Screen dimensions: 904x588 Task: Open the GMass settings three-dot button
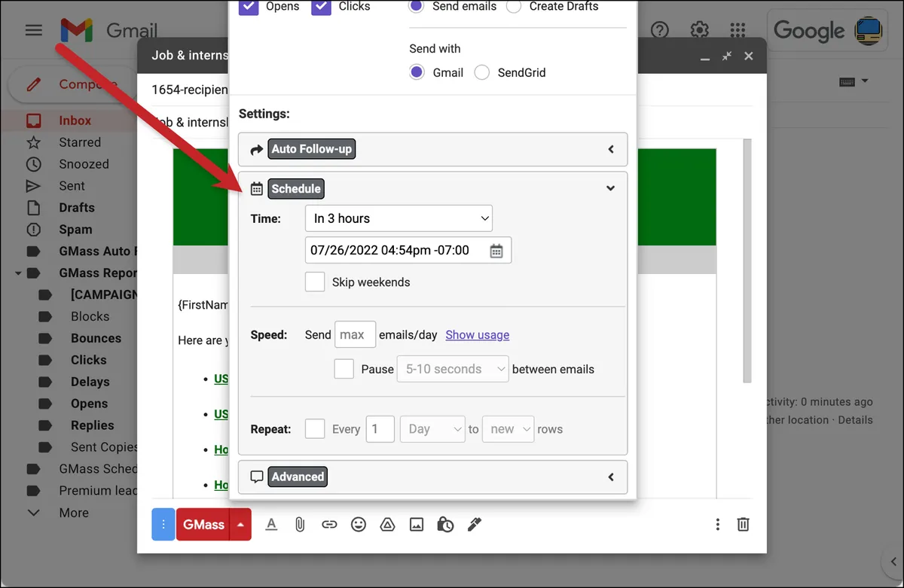163,525
